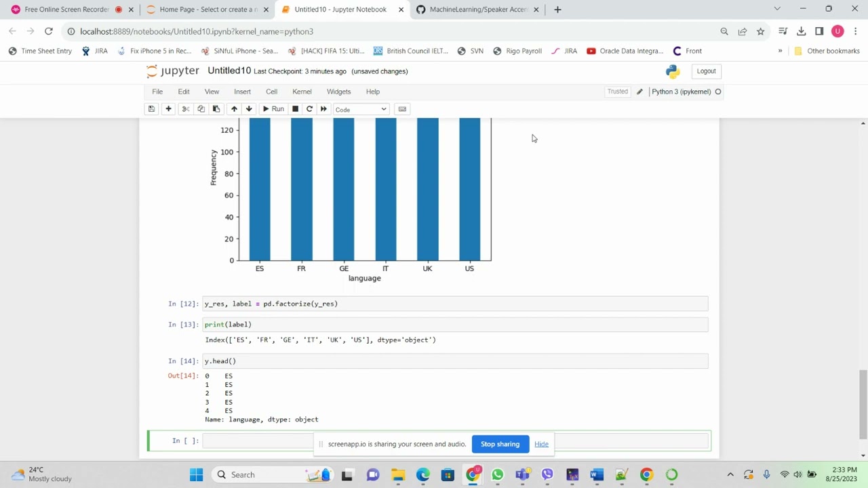This screenshot has width=868, height=488.
Task: Click the empty input cell at bottom
Action: coord(455,441)
